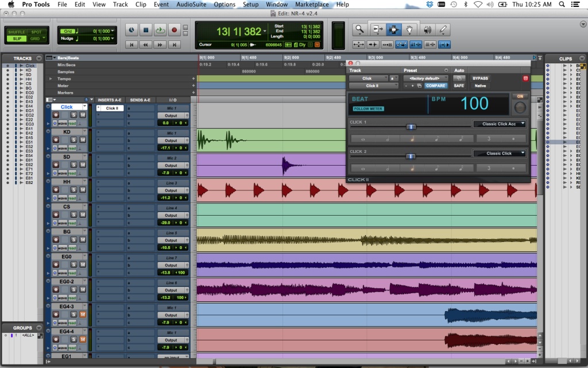Open the factory default preset dropdown
This screenshot has width=588, height=368.
[425, 78]
